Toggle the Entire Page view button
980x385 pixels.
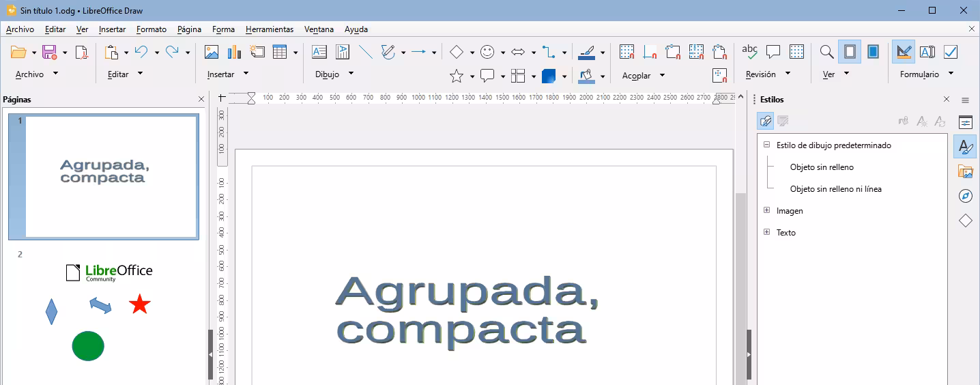click(850, 52)
